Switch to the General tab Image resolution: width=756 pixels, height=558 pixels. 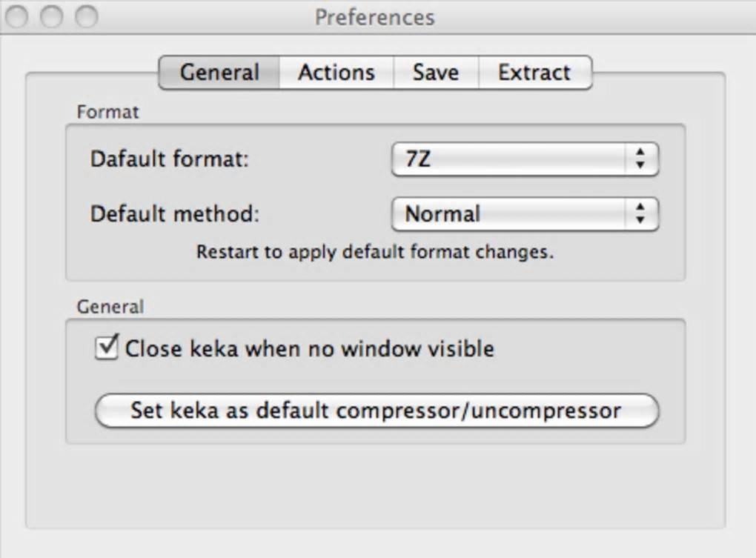(x=219, y=73)
